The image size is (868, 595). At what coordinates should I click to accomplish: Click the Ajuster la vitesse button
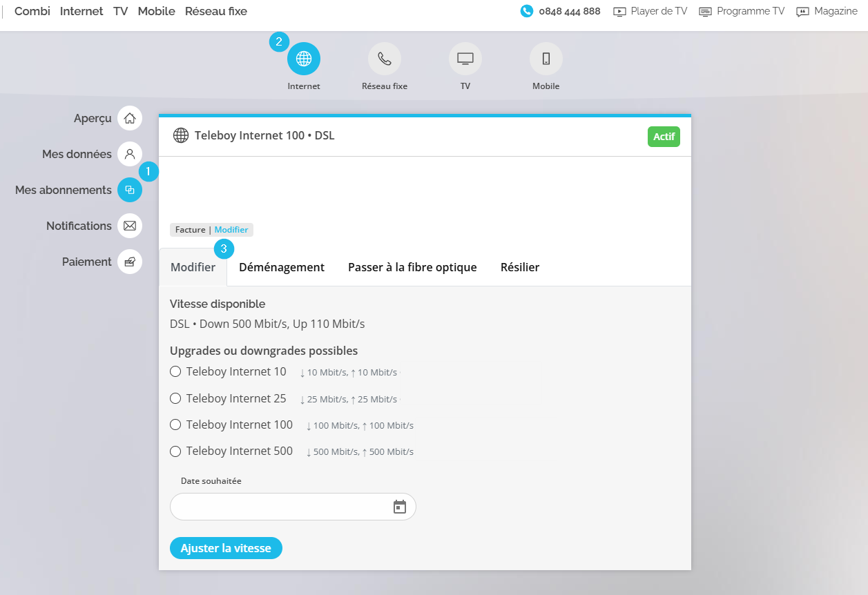pyautogui.click(x=226, y=548)
